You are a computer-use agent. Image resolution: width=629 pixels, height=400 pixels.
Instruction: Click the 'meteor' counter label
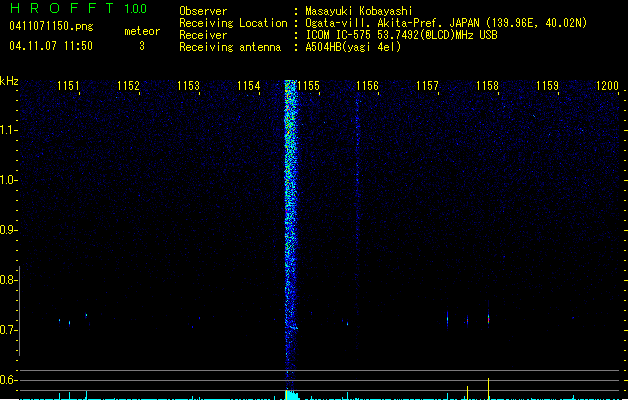[142, 31]
